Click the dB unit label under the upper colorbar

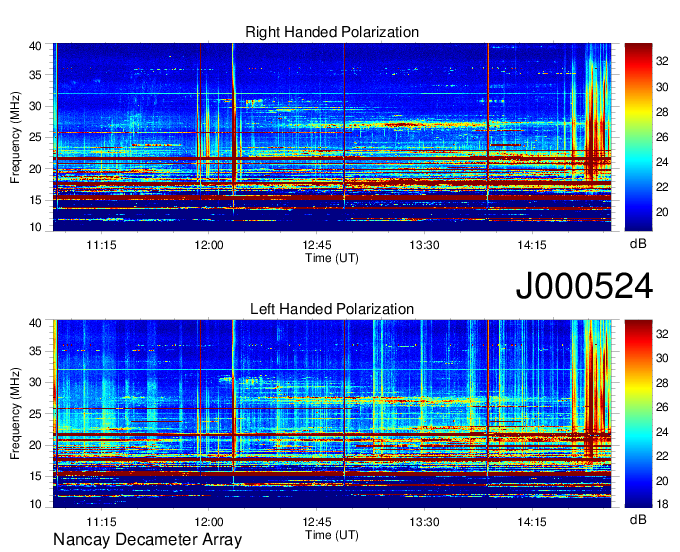tap(638, 243)
